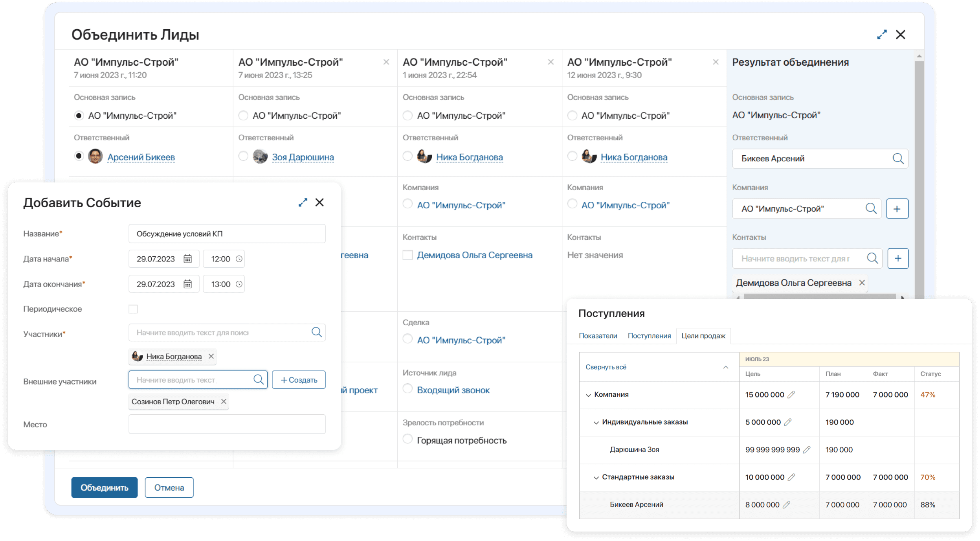Collapse the Компания row in goals table
The image size is (980, 541).
(x=588, y=395)
